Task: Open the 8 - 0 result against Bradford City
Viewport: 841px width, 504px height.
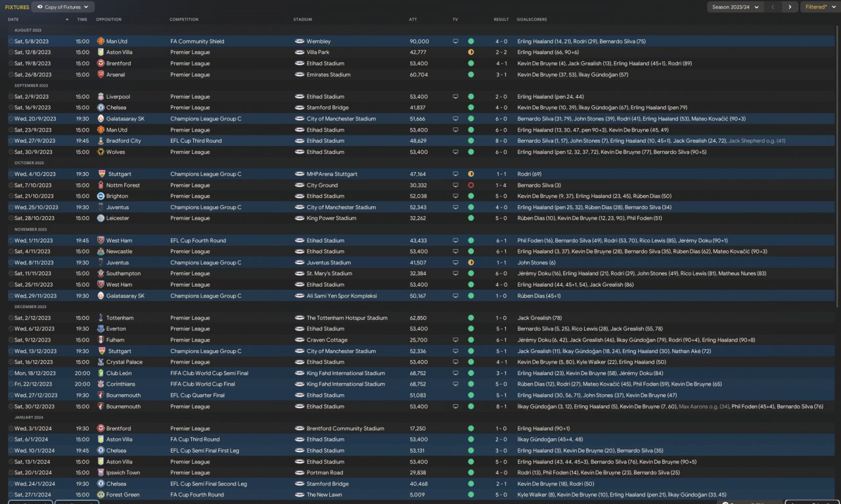Action: (x=501, y=141)
